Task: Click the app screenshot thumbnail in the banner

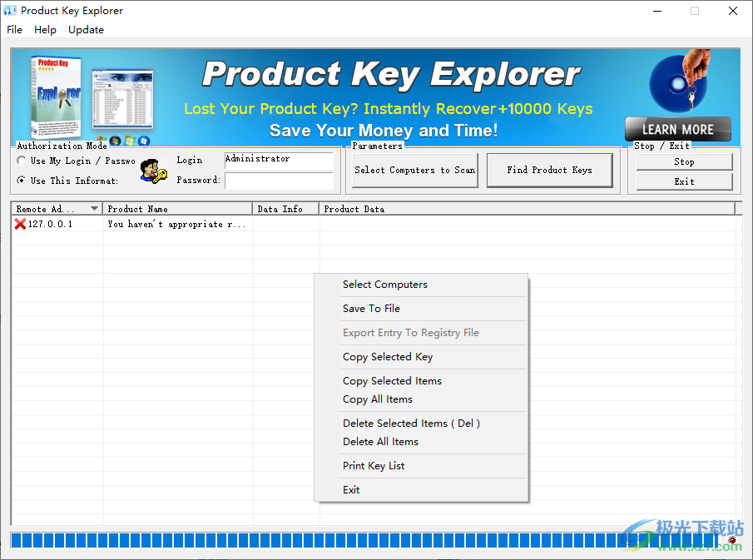Action: tap(123, 98)
